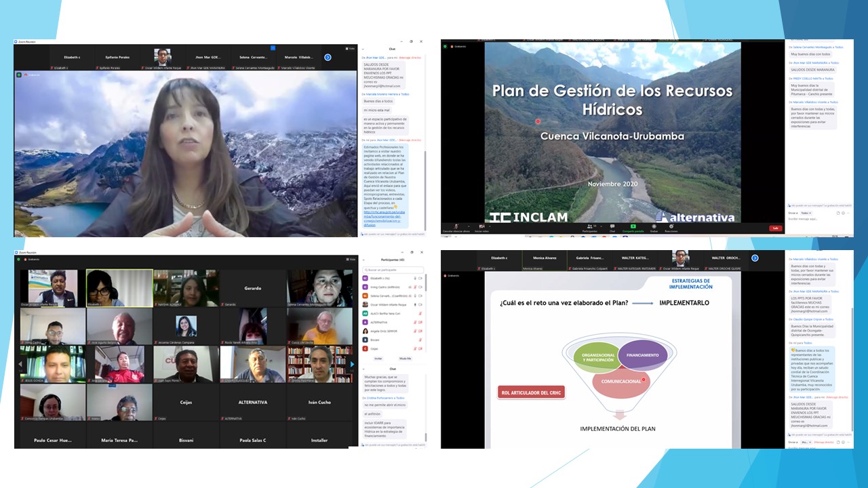Go to next gallery page arrow
Viewport: 868px width, 488px height.
pos(351,365)
